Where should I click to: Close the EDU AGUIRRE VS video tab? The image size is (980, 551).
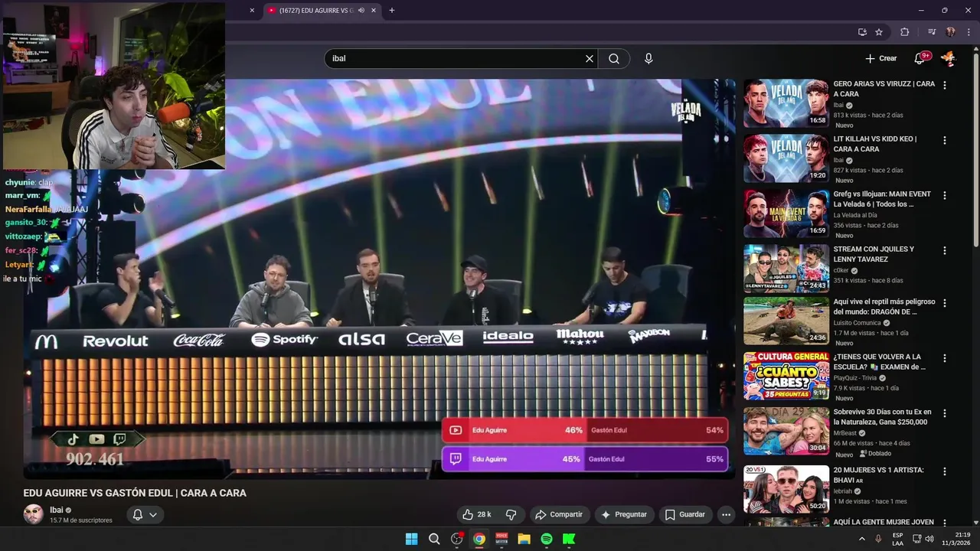coord(374,11)
